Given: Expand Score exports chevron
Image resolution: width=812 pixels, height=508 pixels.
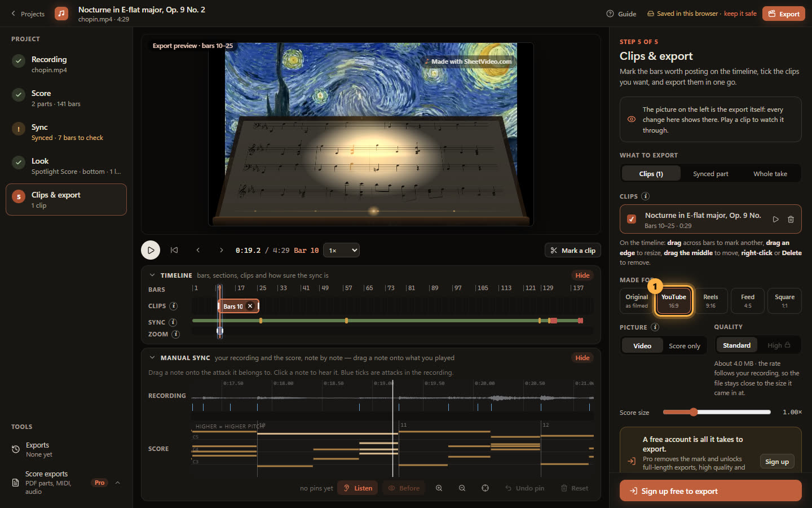Looking at the screenshot, I should pyautogui.click(x=118, y=483).
